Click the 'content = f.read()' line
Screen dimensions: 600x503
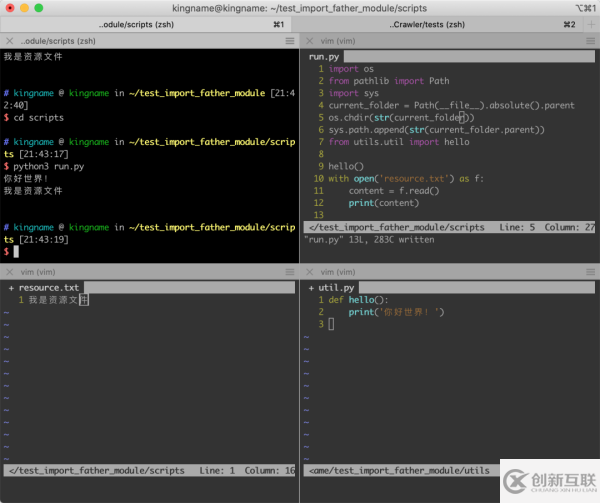(394, 191)
